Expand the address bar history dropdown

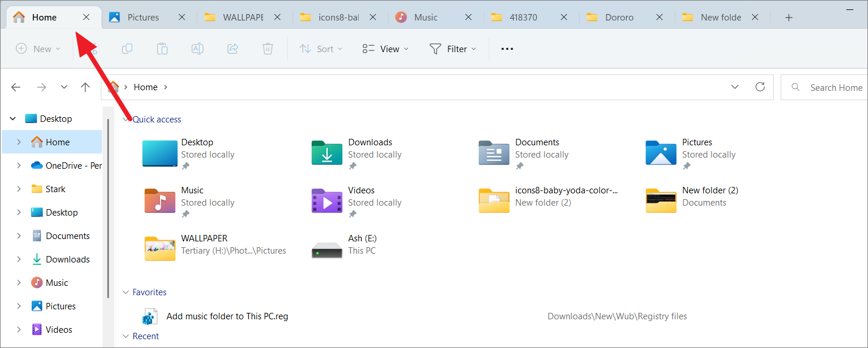pos(735,87)
